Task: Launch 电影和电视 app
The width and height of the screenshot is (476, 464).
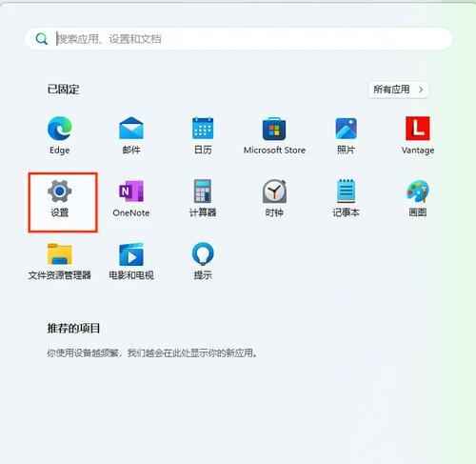Action: tap(131, 261)
